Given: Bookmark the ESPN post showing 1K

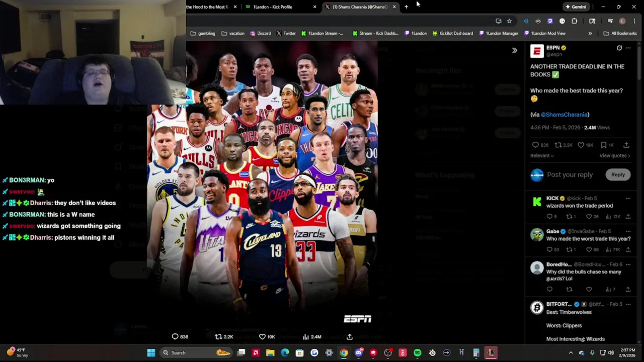Looking at the screenshot, I should click(603, 145).
